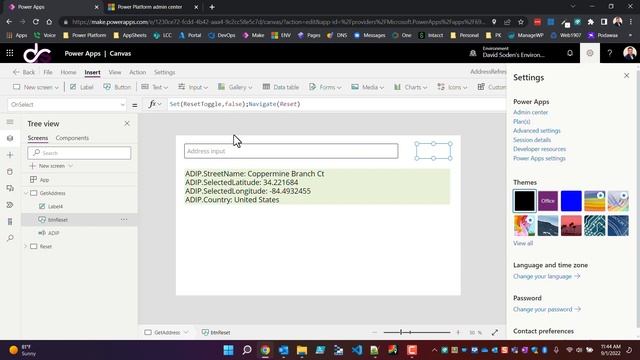Open the app launcher waffle icon
Screen dimensions: 640x360
(10, 53)
